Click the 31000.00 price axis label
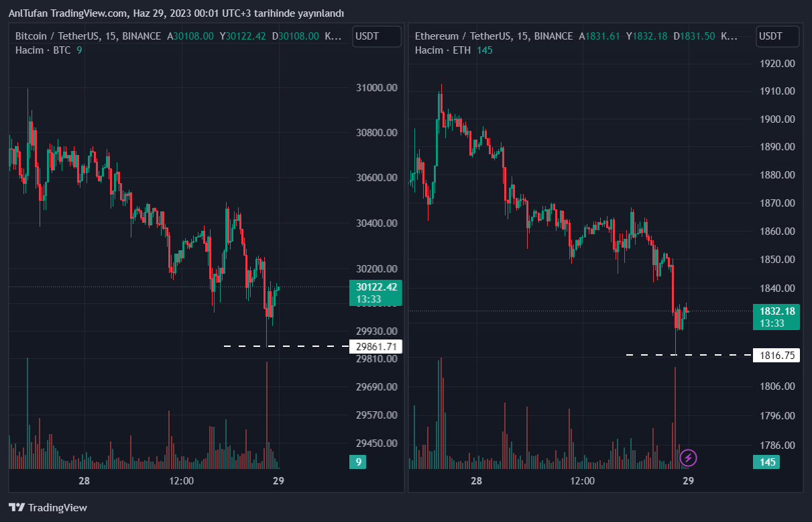812x522 pixels. [x=376, y=88]
